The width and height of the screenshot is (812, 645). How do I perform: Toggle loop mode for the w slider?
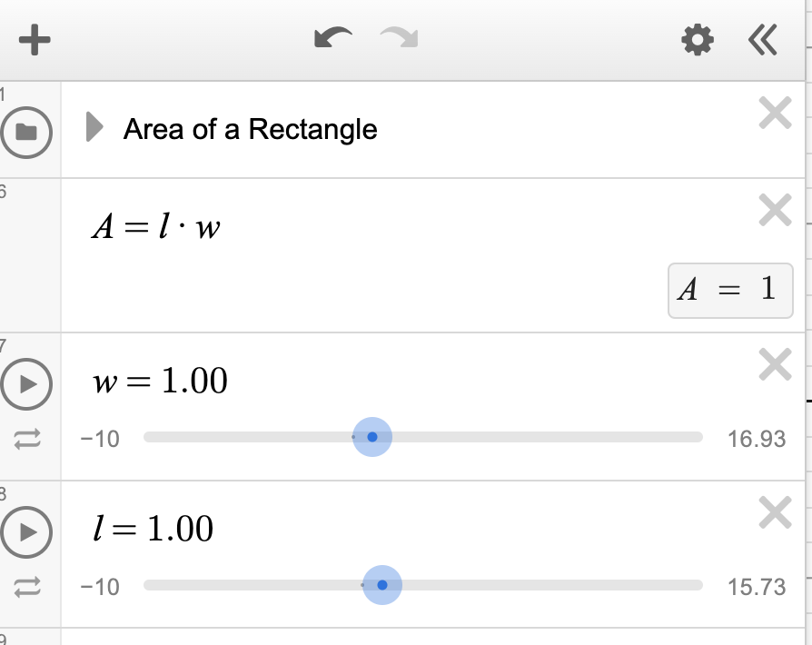(27, 440)
